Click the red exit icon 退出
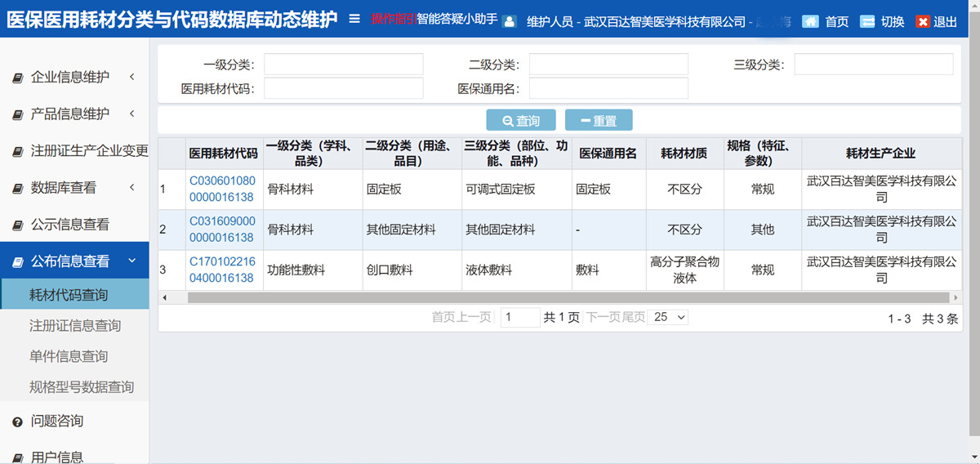 (923, 21)
